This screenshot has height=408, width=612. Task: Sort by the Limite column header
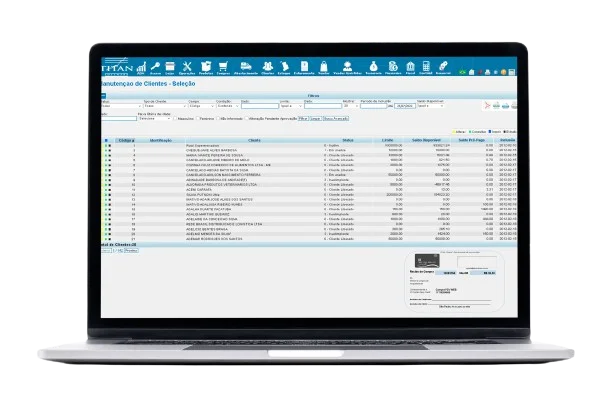coord(388,140)
